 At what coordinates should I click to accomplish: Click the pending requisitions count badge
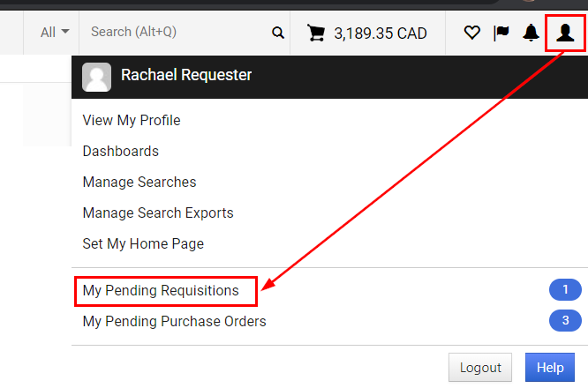[x=565, y=289]
